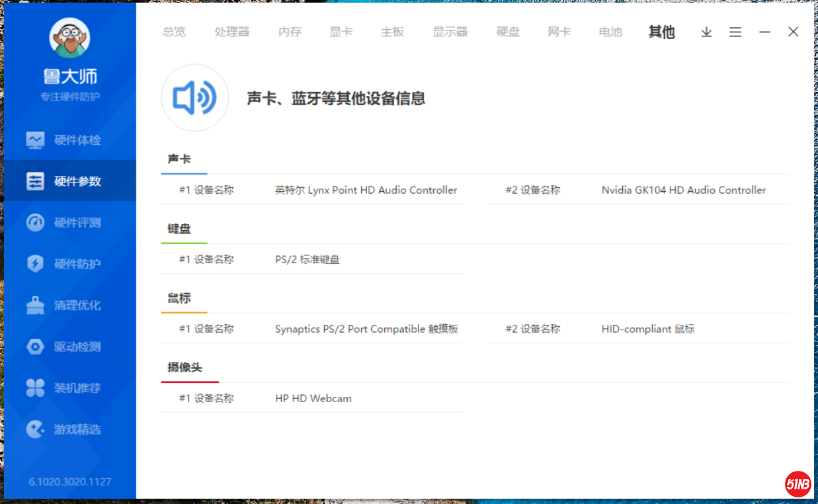The width and height of the screenshot is (818, 504).
Task: Open 清理优化 sidebar label
Action: pyautogui.click(x=77, y=306)
